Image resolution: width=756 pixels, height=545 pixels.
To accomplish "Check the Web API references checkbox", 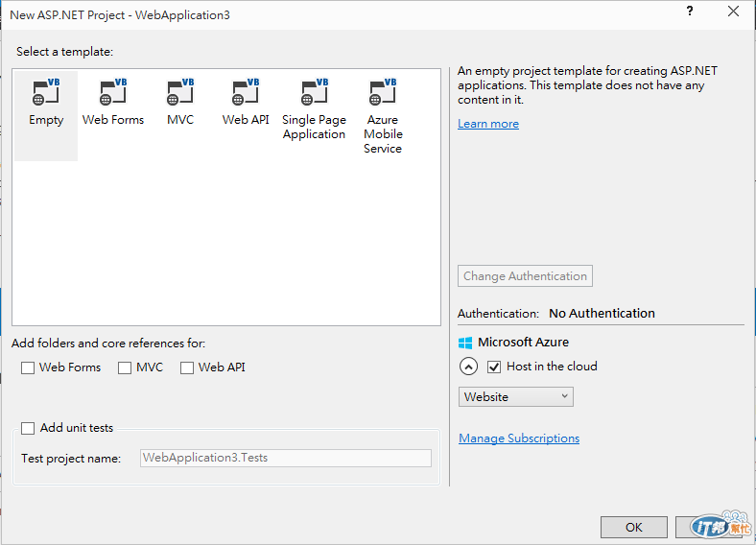I will tap(187, 368).
